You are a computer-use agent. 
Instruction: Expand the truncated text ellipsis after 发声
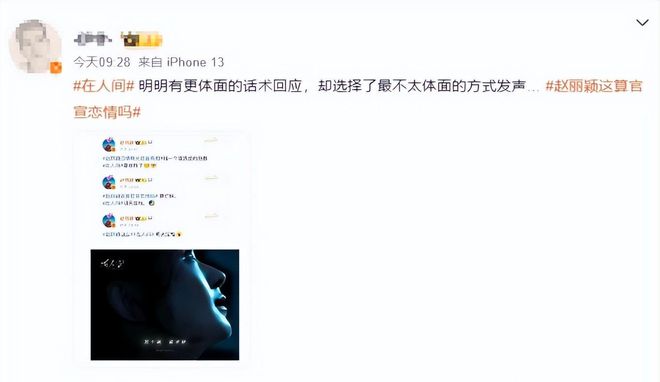pyautogui.click(x=533, y=89)
